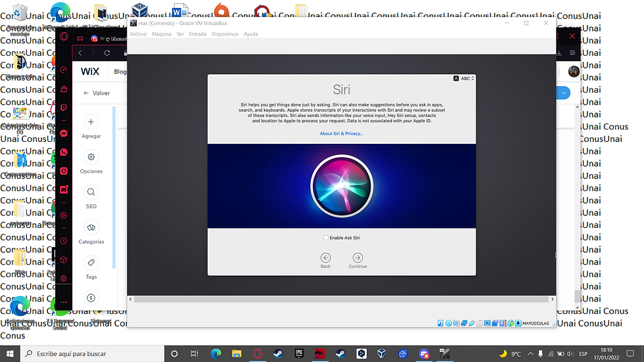Open Categorías in Wix sidebar
This screenshot has height=362, width=644.
(91, 227)
